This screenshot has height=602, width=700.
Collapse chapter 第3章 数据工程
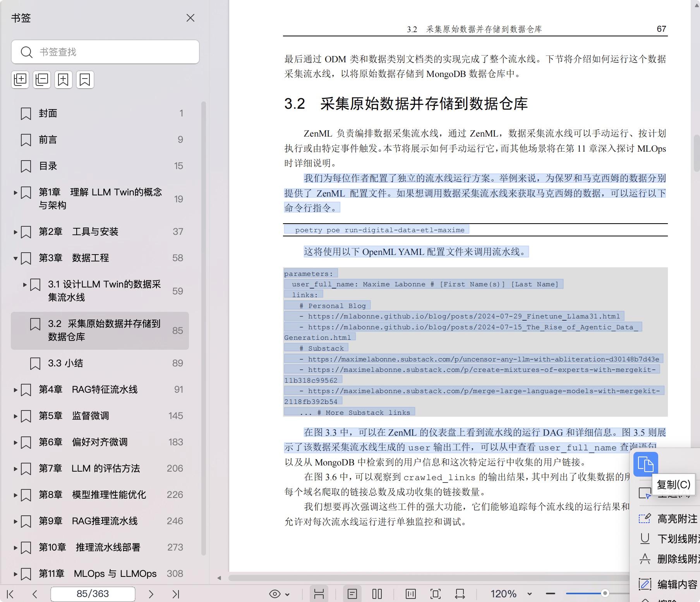click(15, 258)
